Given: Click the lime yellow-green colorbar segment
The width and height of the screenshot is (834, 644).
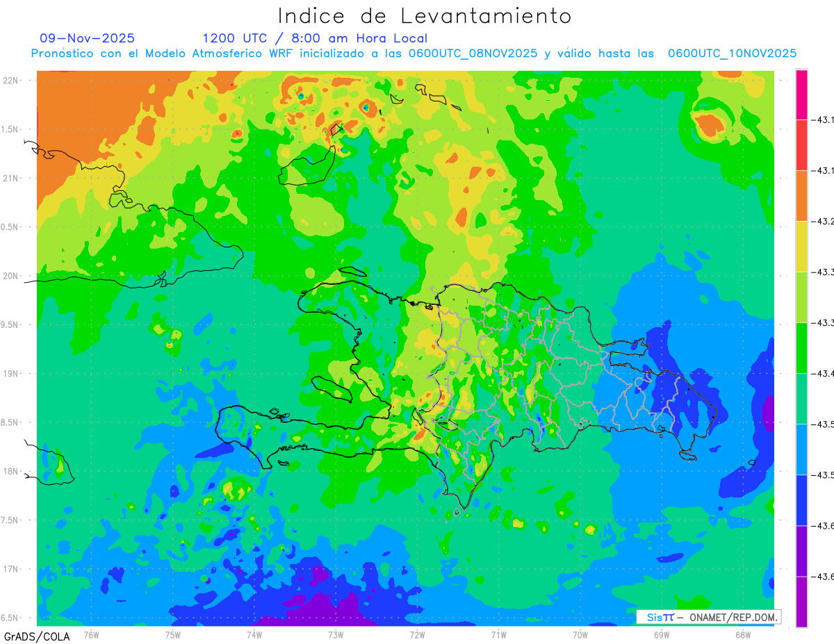Looking at the screenshot, I should click(801, 297).
